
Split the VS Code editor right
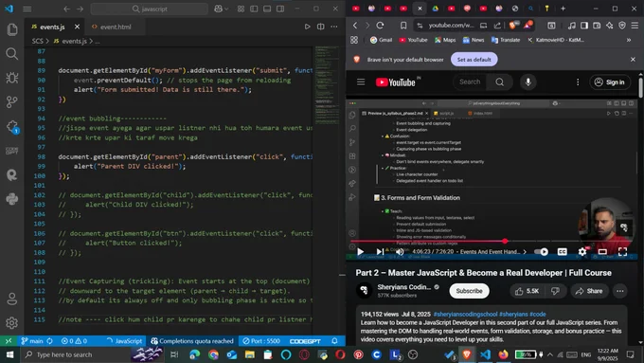click(321, 27)
